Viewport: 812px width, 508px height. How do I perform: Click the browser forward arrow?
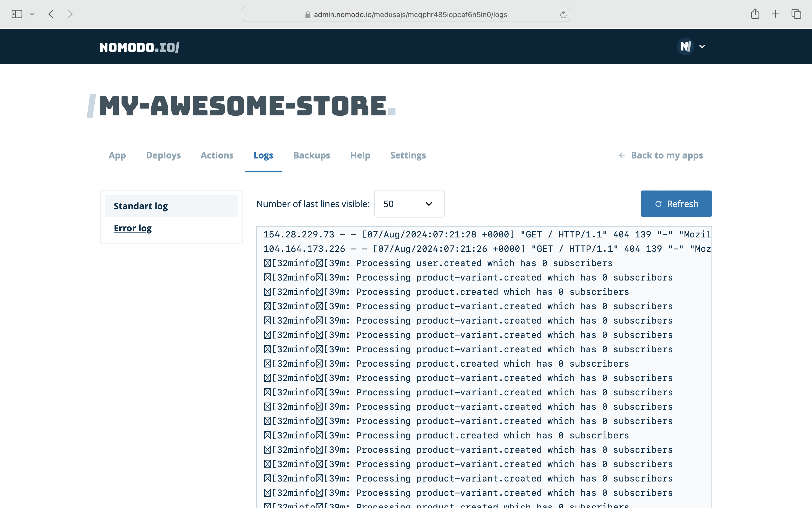coord(70,14)
